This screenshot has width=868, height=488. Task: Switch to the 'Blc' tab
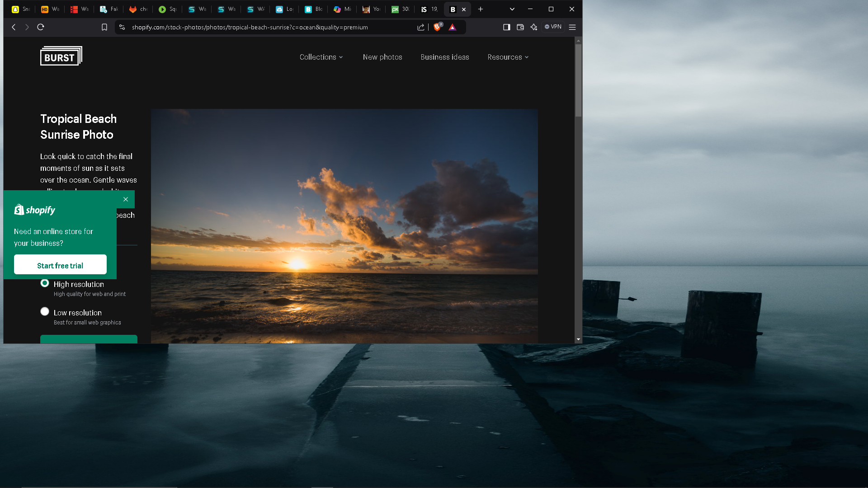tap(313, 9)
